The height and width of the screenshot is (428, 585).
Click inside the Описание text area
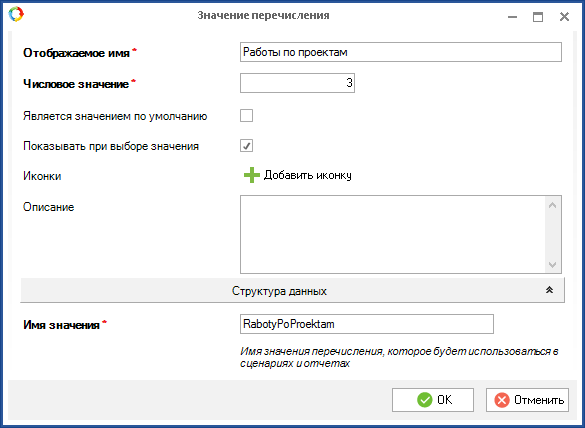click(392, 234)
